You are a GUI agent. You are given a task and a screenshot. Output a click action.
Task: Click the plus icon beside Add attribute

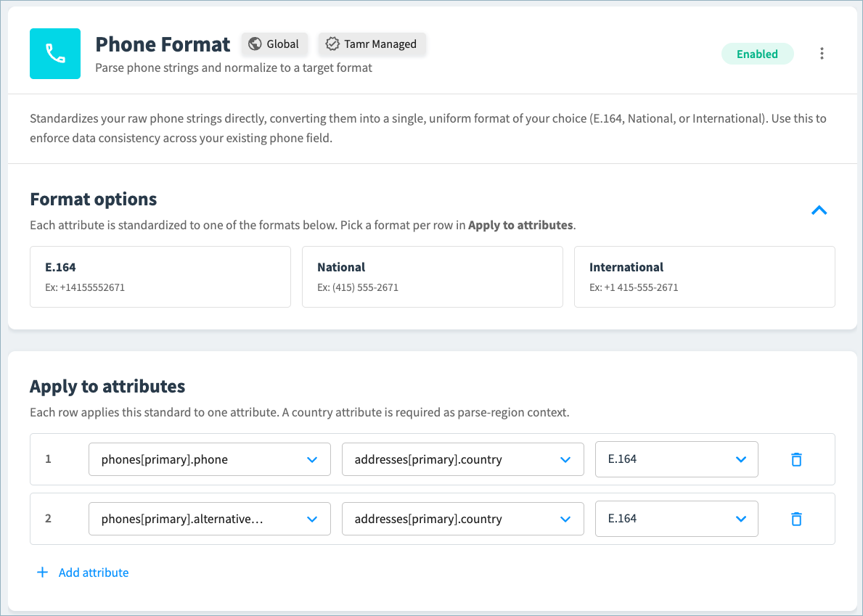pyautogui.click(x=42, y=572)
